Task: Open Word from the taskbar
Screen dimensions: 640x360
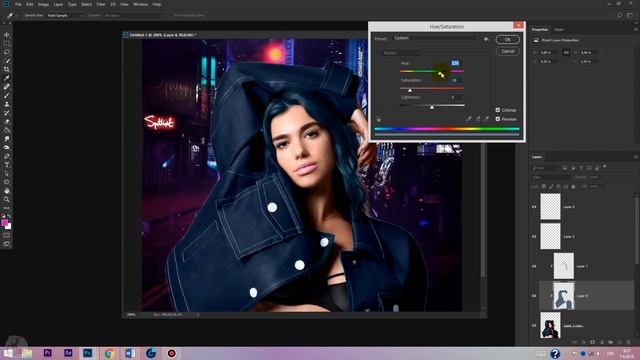Action: click(x=130, y=353)
